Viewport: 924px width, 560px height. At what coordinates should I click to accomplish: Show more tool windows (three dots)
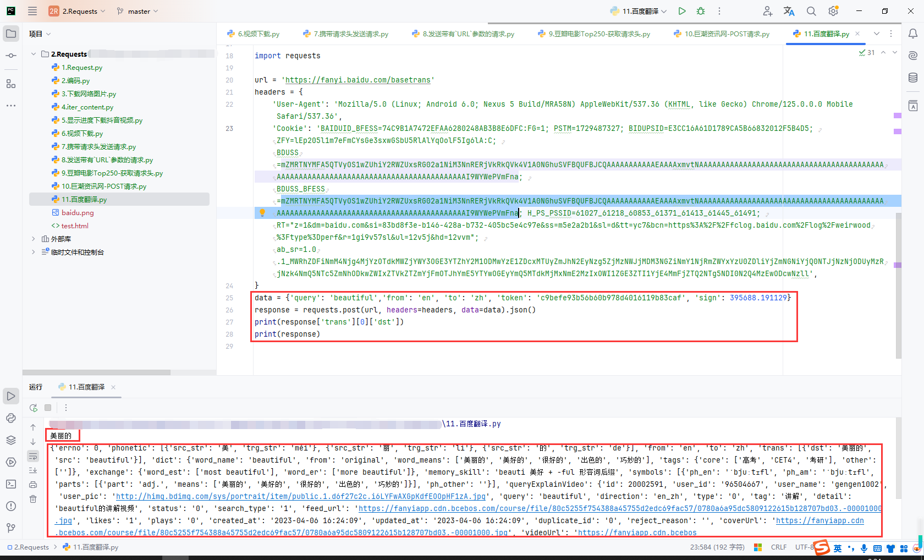(11, 106)
